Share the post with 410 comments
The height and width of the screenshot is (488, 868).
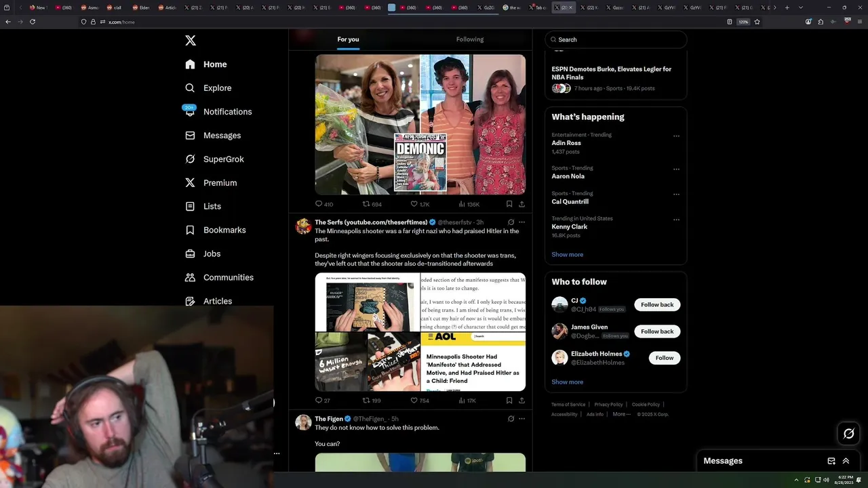pos(521,204)
